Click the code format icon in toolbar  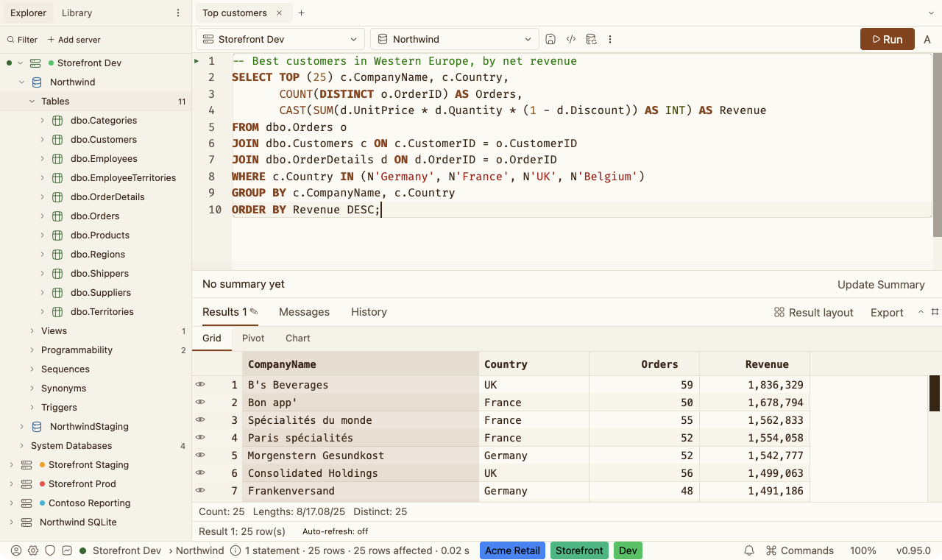pos(570,39)
